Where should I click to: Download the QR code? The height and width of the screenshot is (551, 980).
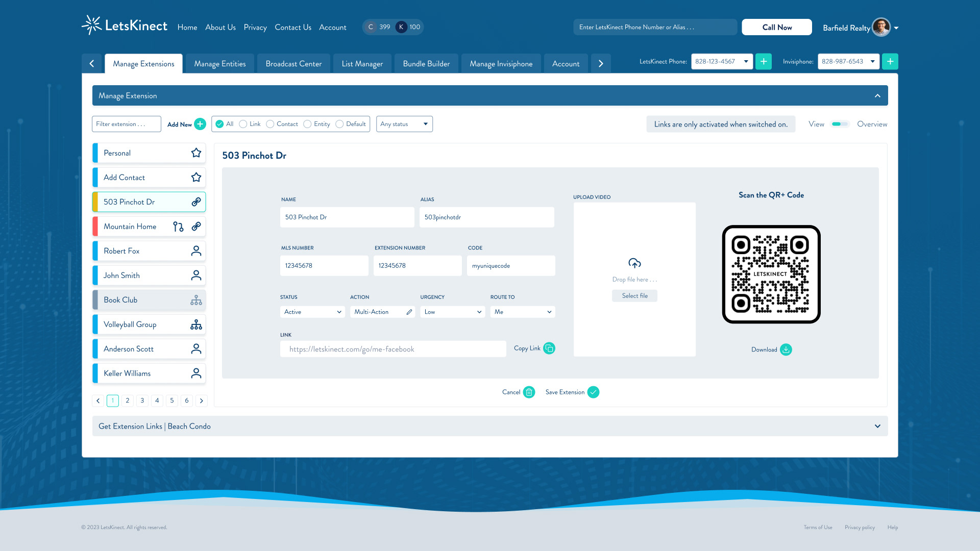[x=786, y=349]
